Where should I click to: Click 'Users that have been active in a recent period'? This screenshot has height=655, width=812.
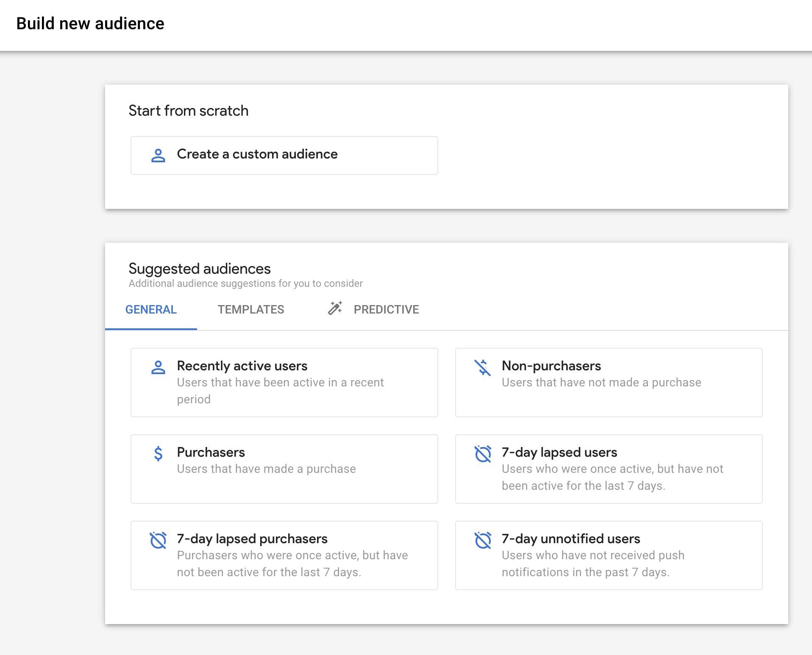(280, 391)
